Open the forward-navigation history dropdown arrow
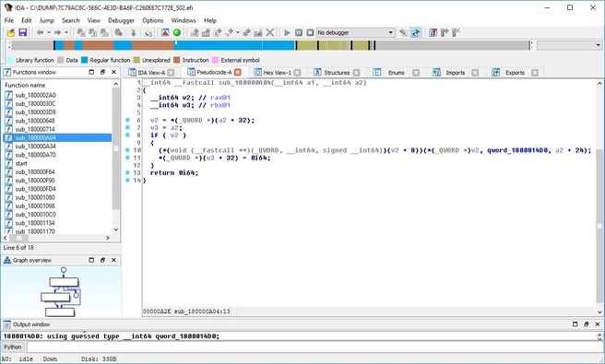605x364 pixels. pyautogui.click(x=66, y=33)
